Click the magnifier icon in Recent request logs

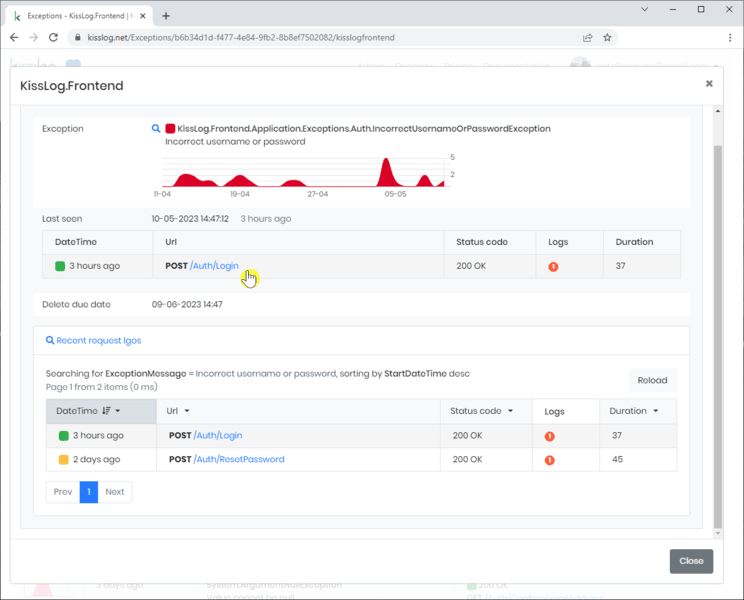tap(49, 340)
